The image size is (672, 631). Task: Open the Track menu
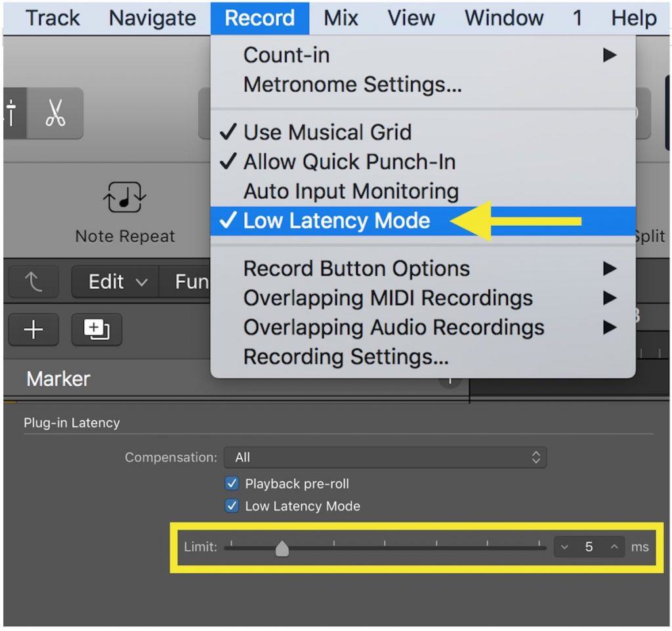[x=52, y=18]
